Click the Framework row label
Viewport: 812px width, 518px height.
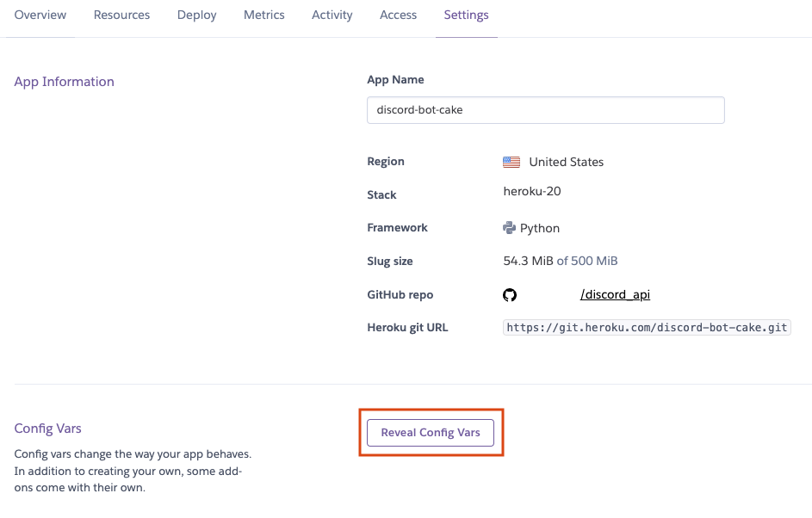(397, 228)
